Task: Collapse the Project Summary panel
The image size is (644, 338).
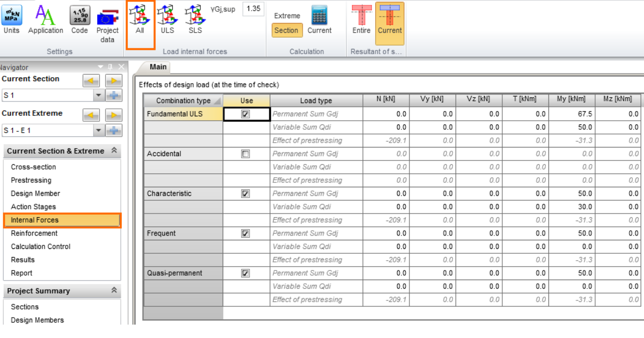Action: click(x=113, y=291)
